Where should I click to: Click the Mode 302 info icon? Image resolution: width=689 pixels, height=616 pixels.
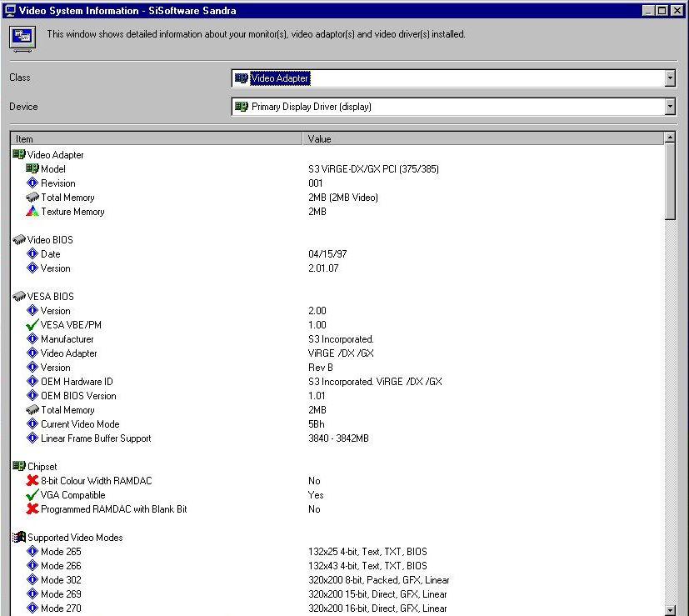point(32,579)
